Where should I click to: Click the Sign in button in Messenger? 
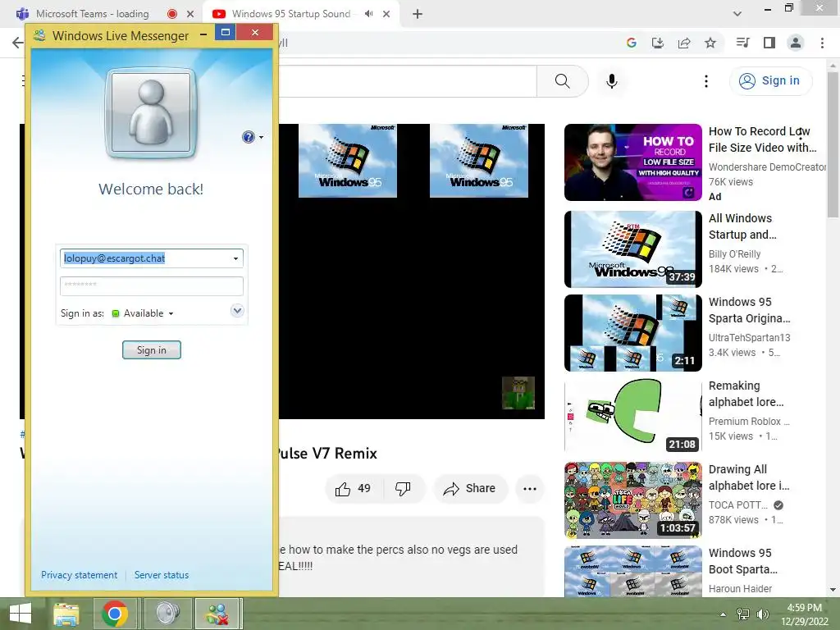(152, 349)
